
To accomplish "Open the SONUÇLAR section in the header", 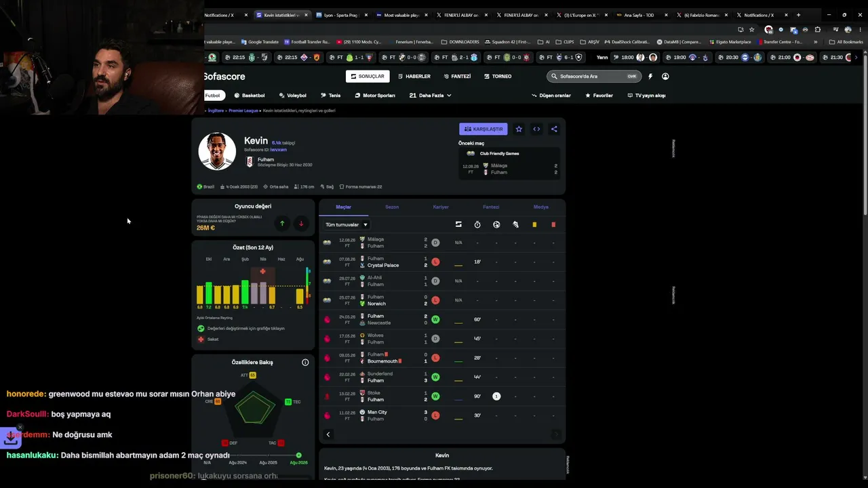I will [x=368, y=77].
